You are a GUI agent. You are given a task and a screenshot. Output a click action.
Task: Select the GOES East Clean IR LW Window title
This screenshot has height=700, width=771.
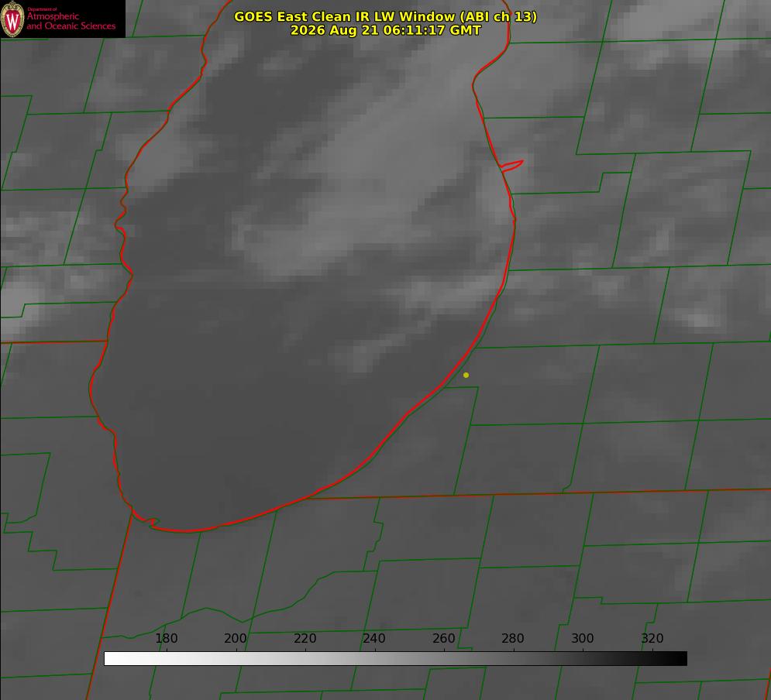tap(386, 16)
